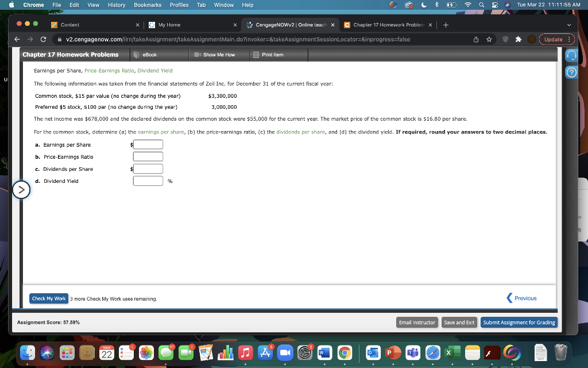Screen dimensions: 588x368
Task: Click the question mark help icon
Action: (571, 72)
